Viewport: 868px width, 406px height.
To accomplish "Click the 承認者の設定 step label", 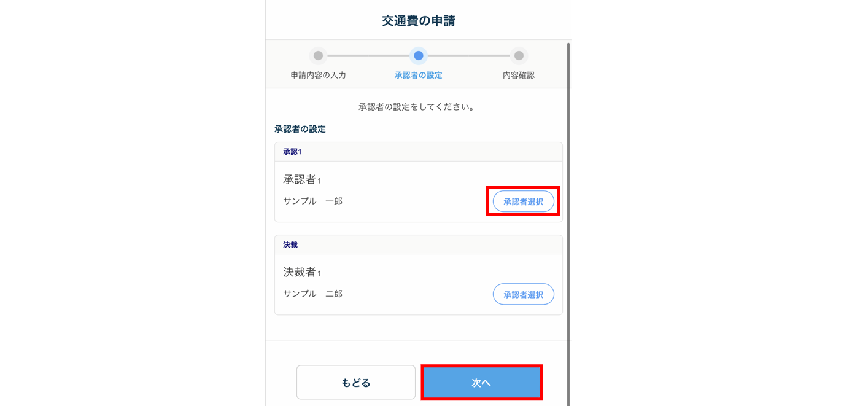I will click(x=418, y=75).
